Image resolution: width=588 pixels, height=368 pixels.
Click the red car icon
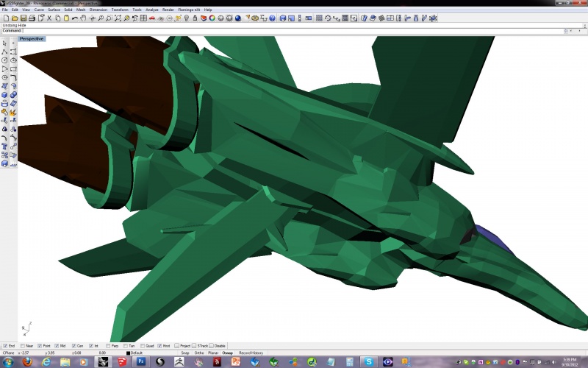coord(152,18)
